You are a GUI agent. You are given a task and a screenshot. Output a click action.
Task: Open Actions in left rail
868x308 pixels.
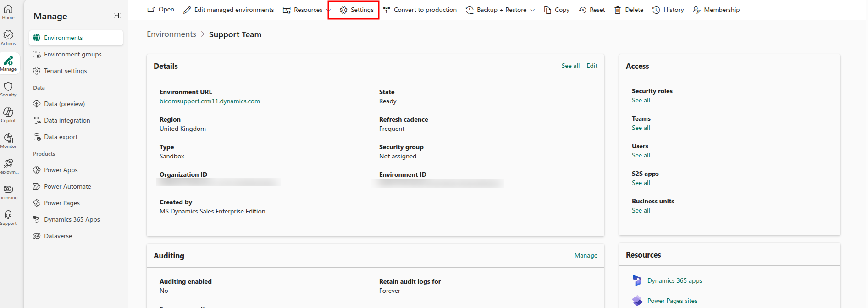click(x=8, y=38)
